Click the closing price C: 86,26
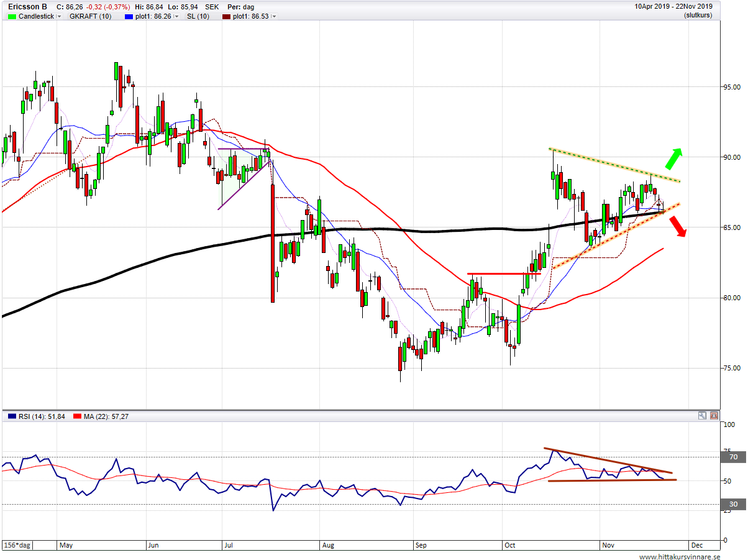Viewport: 748px width, 560px height. click(69, 7)
